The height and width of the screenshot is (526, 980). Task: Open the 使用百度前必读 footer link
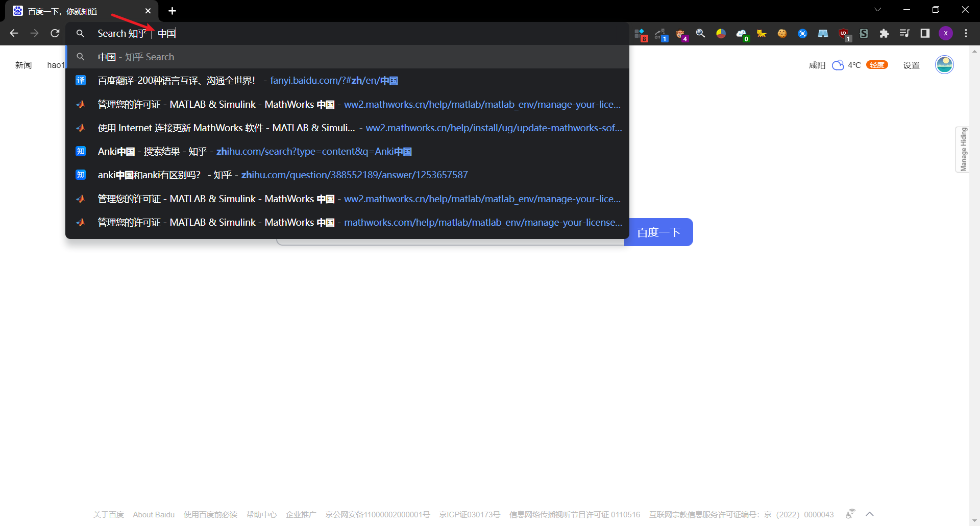tap(210, 514)
